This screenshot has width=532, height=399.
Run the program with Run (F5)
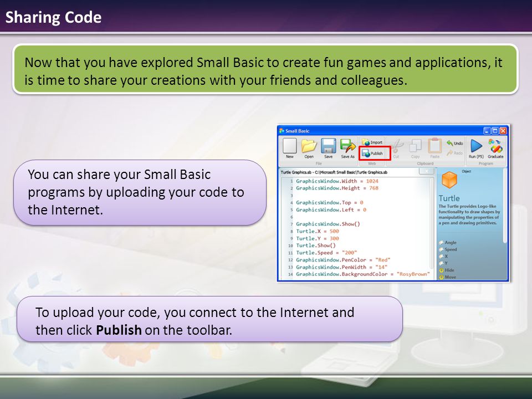(476, 149)
